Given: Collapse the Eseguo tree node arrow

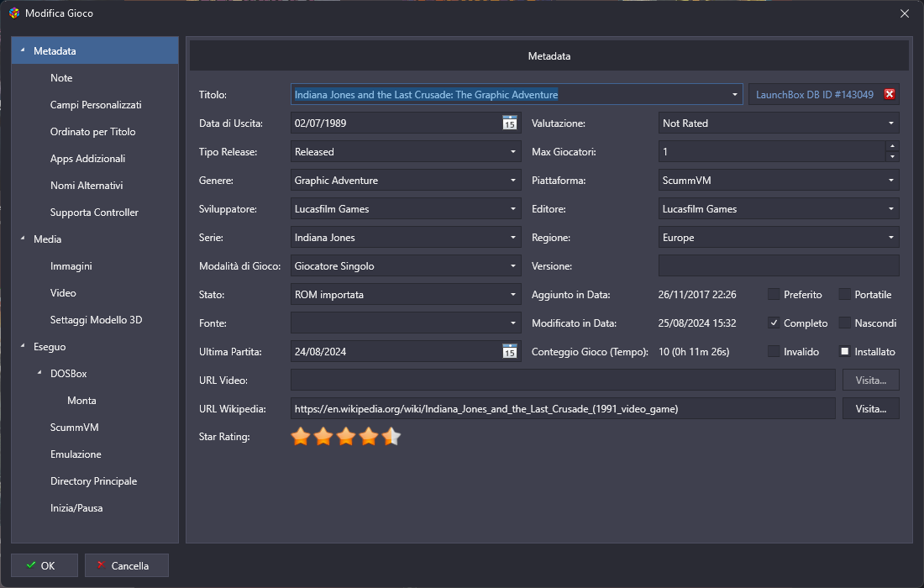Looking at the screenshot, I should (x=23, y=346).
